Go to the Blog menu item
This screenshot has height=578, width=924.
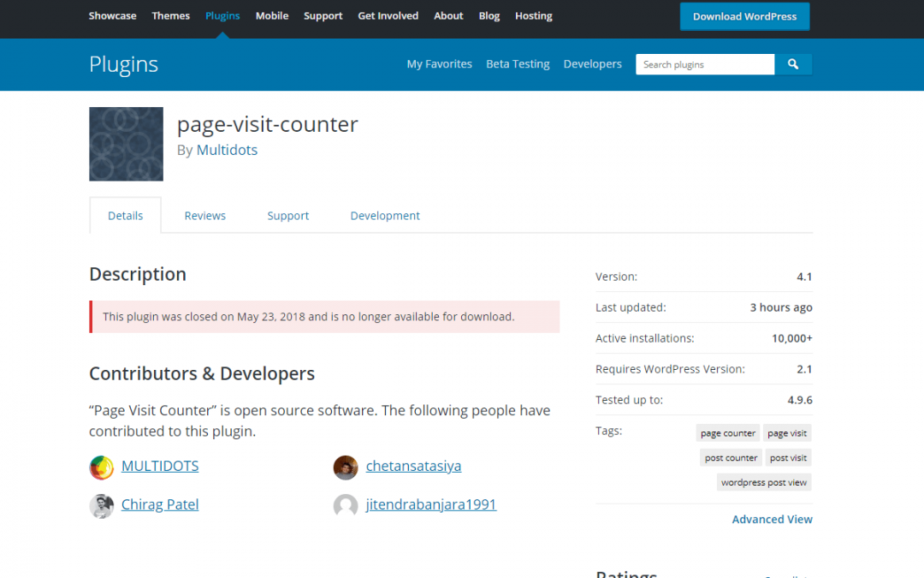[489, 16]
